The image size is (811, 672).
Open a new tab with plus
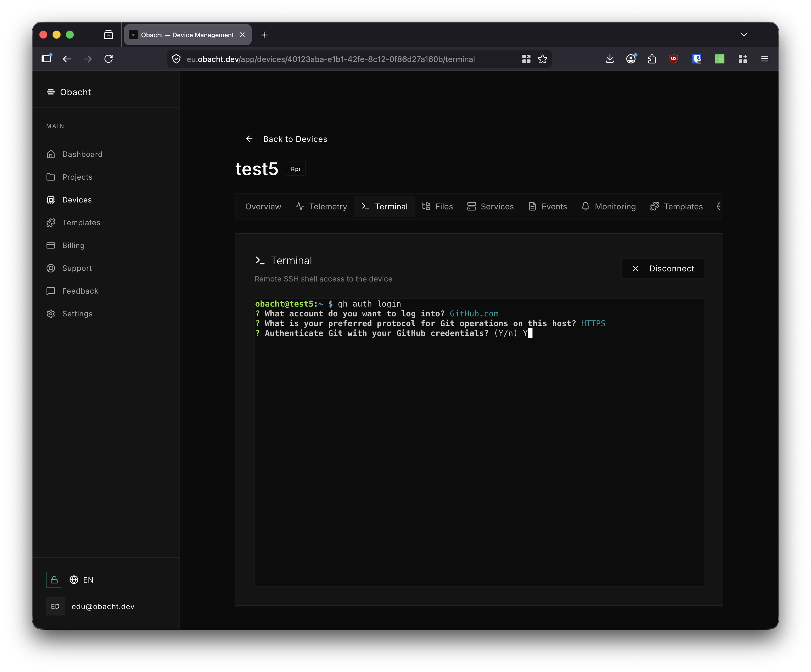(264, 35)
